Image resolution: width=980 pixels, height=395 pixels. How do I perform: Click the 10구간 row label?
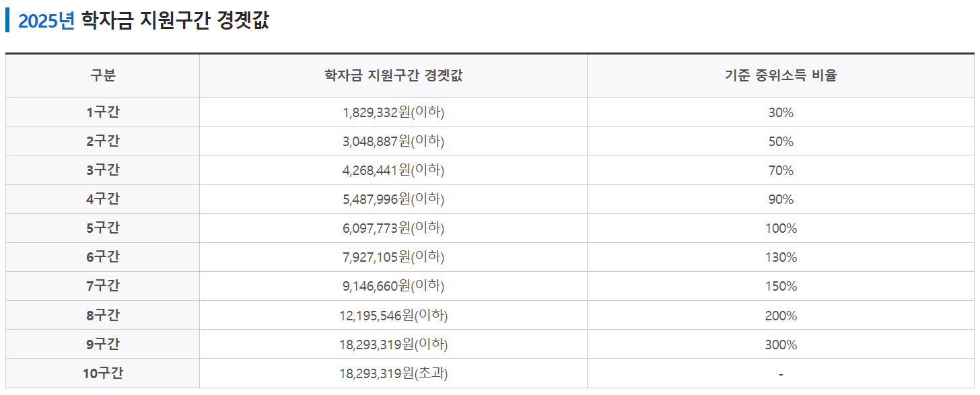point(103,373)
